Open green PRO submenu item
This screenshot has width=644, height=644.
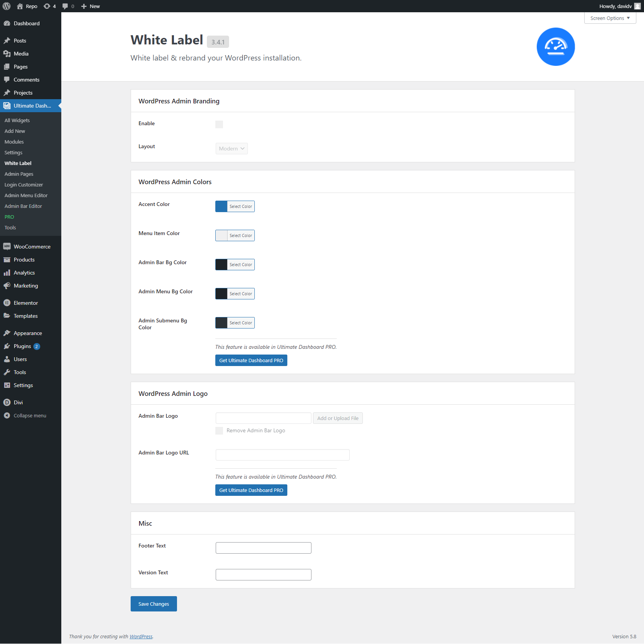coord(9,217)
